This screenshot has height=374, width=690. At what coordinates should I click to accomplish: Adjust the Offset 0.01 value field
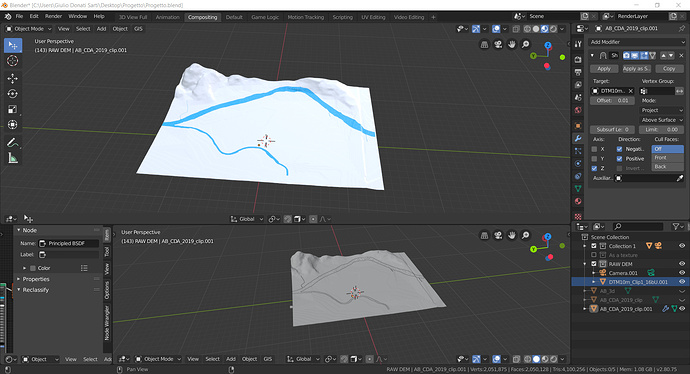tap(612, 101)
